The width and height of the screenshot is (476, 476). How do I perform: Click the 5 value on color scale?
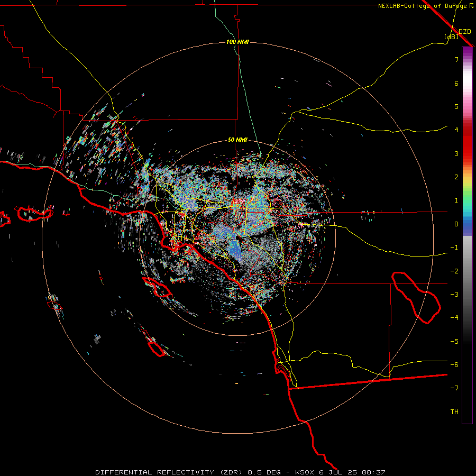pos(456,106)
